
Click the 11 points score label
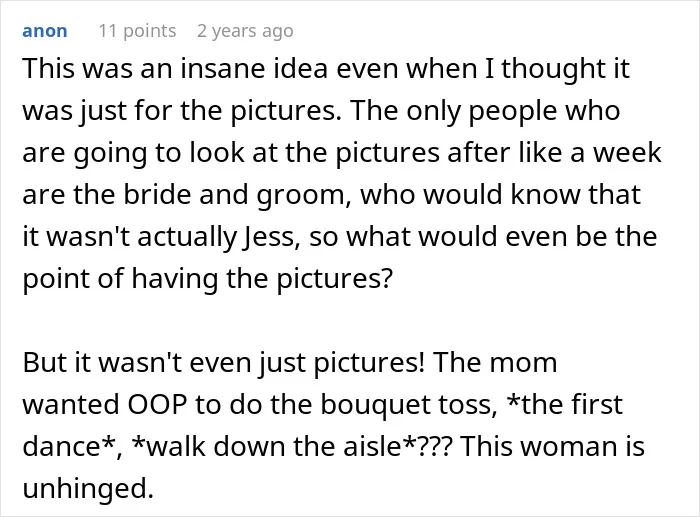[x=138, y=31]
